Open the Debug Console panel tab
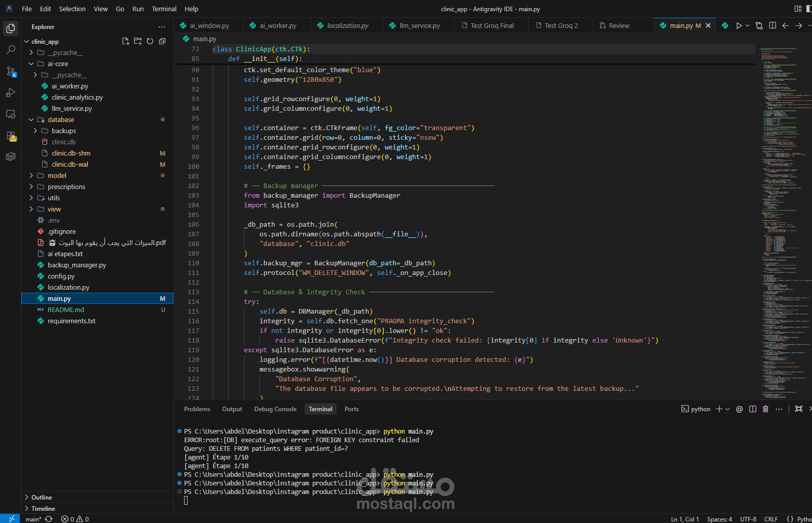This screenshot has height=523, width=812. pyautogui.click(x=275, y=409)
